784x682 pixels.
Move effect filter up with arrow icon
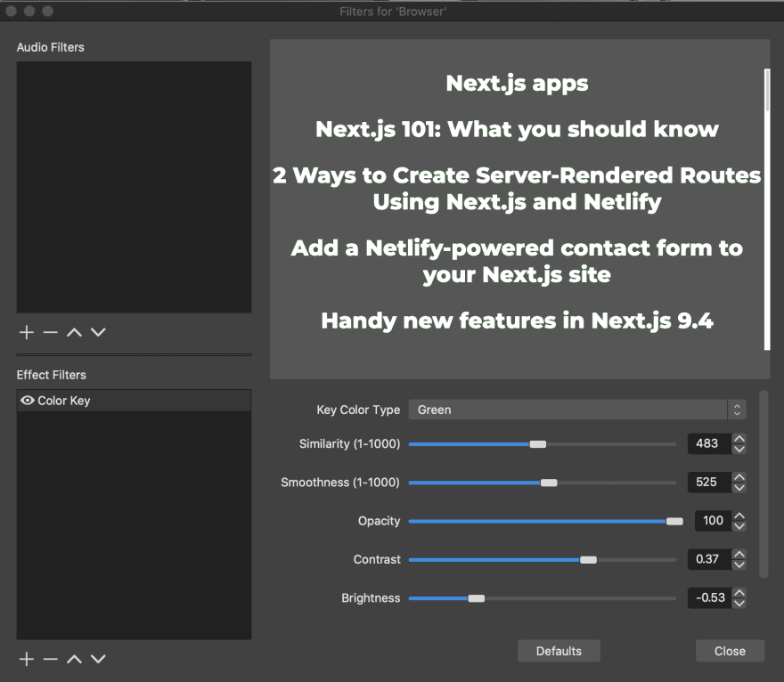[x=74, y=659]
